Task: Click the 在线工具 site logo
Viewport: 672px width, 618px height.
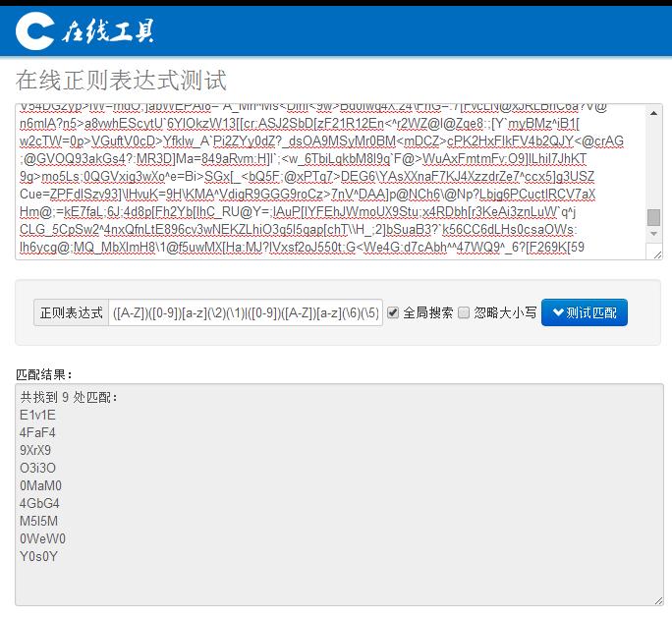Action: point(84,30)
